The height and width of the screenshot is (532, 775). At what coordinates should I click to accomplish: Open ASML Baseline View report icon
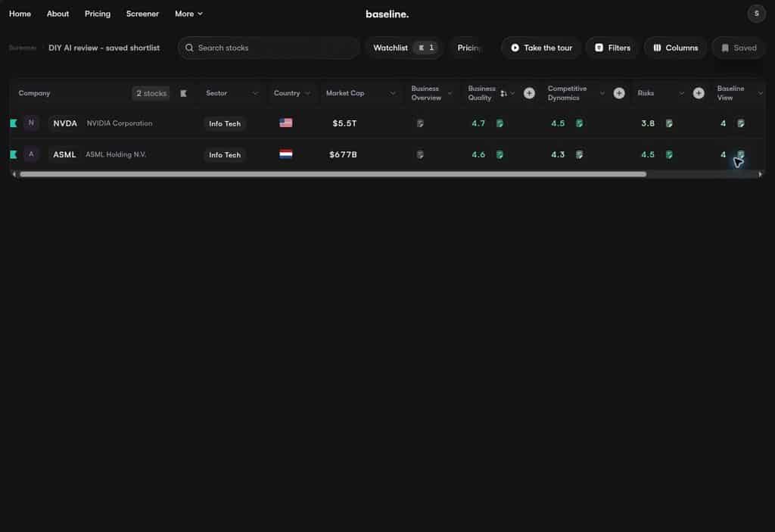click(741, 154)
